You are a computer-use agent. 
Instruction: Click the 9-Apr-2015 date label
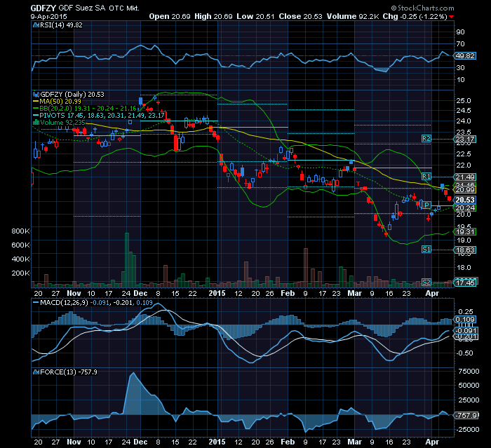point(48,17)
